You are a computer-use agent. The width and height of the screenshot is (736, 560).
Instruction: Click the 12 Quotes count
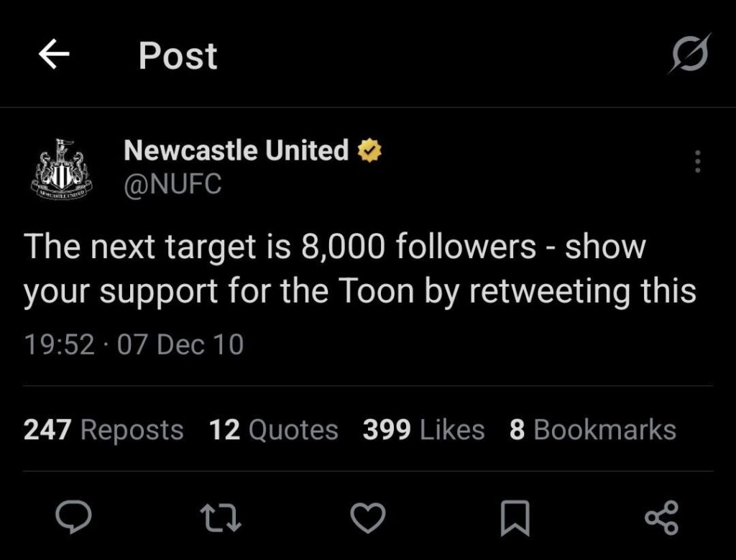pyautogui.click(x=272, y=429)
